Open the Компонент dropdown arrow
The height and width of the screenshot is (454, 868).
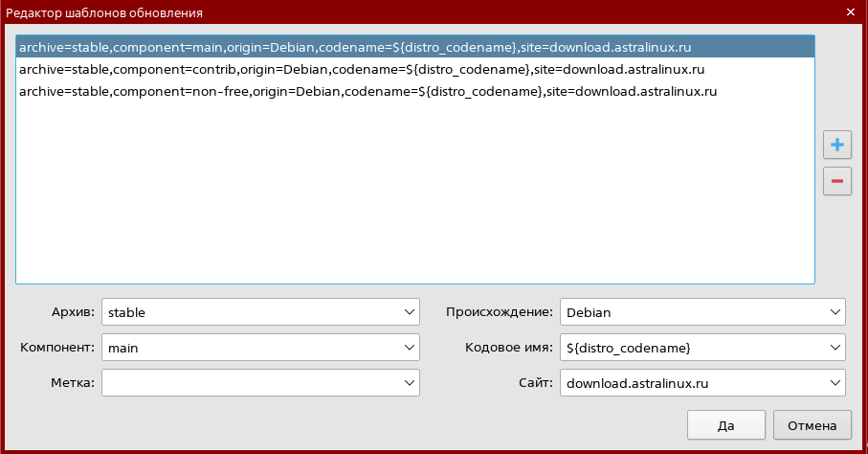pyautogui.click(x=410, y=348)
